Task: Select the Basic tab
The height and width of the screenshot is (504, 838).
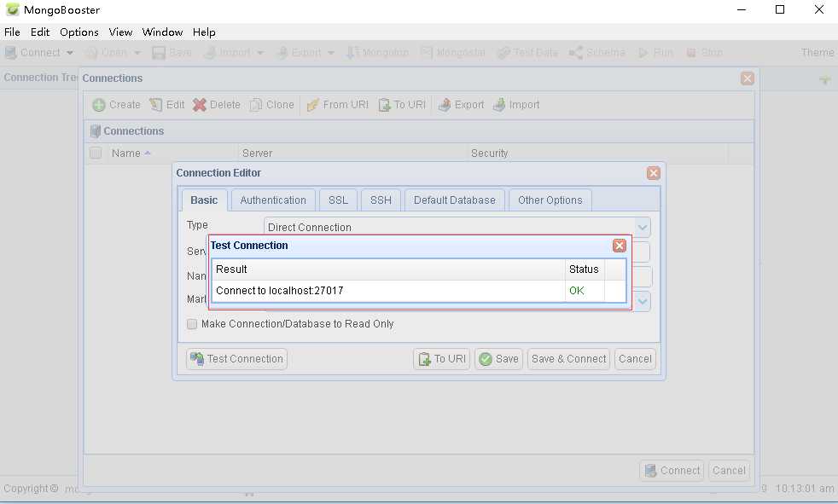Action: 204,200
